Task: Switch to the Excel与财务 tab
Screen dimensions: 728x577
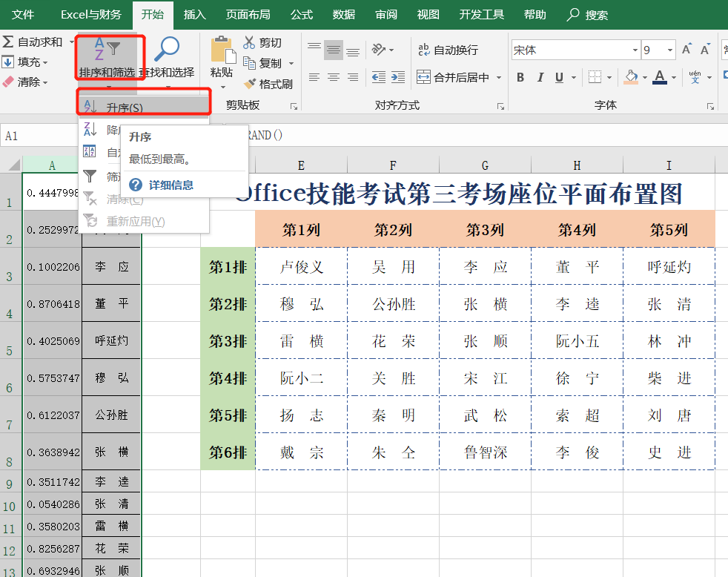Action: (91, 14)
